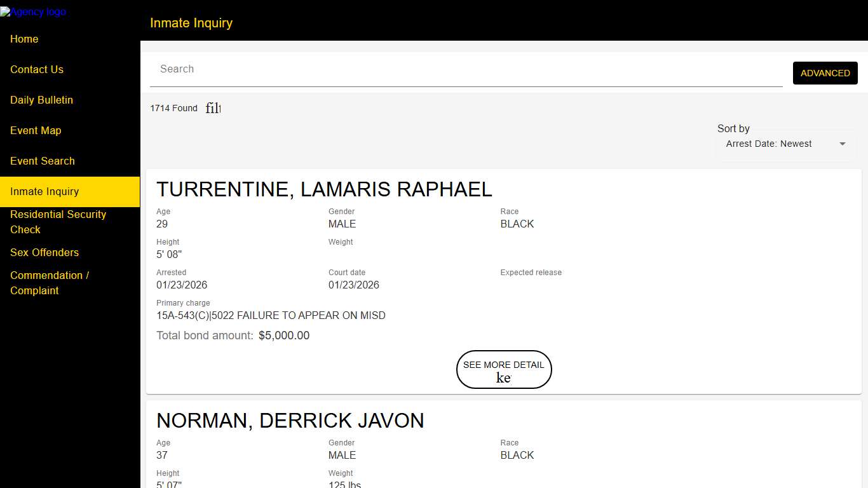Go to the Home page
868x488 pixels.
point(24,39)
